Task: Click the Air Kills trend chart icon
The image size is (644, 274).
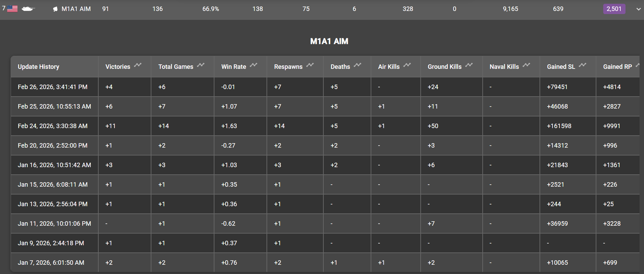Action: (407, 65)
